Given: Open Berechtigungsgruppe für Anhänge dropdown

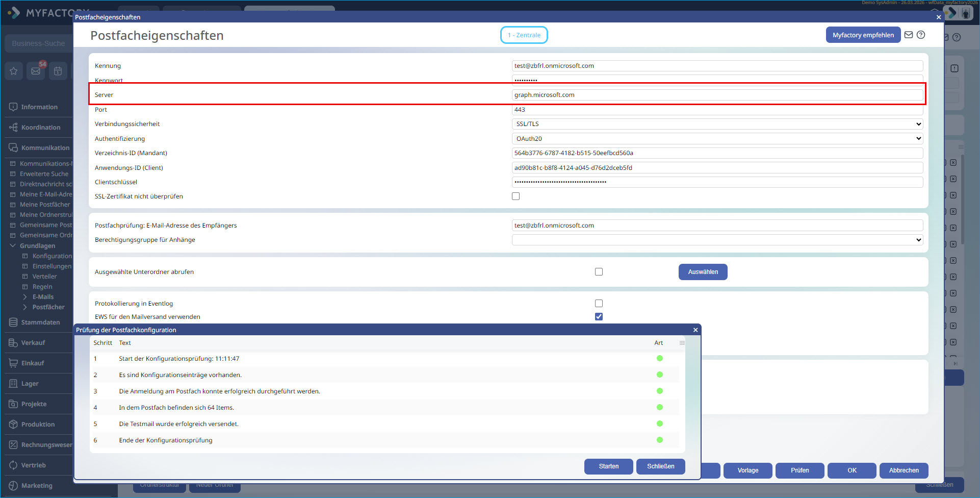Looking at the screenshot, I should (717, 240).
